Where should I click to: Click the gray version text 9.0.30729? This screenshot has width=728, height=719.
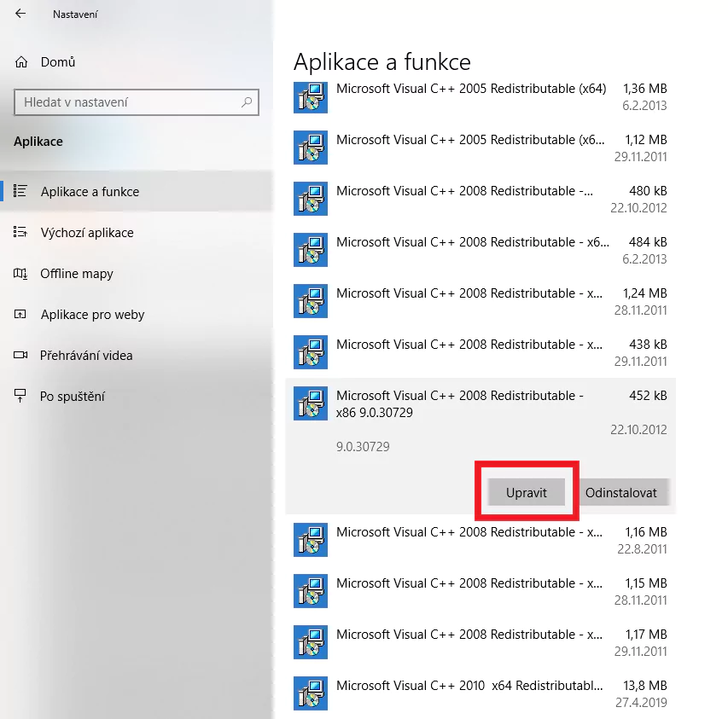(363, 447)
